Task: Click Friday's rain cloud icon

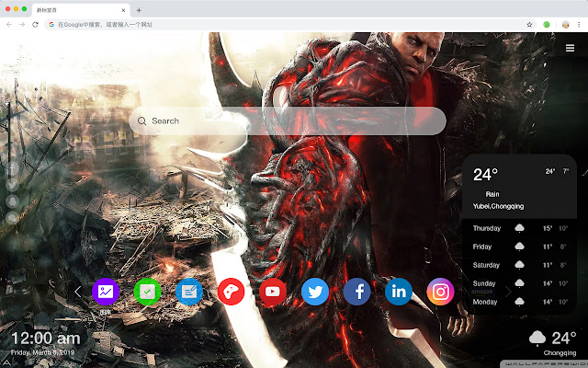Action: click(x=519, y=247)
